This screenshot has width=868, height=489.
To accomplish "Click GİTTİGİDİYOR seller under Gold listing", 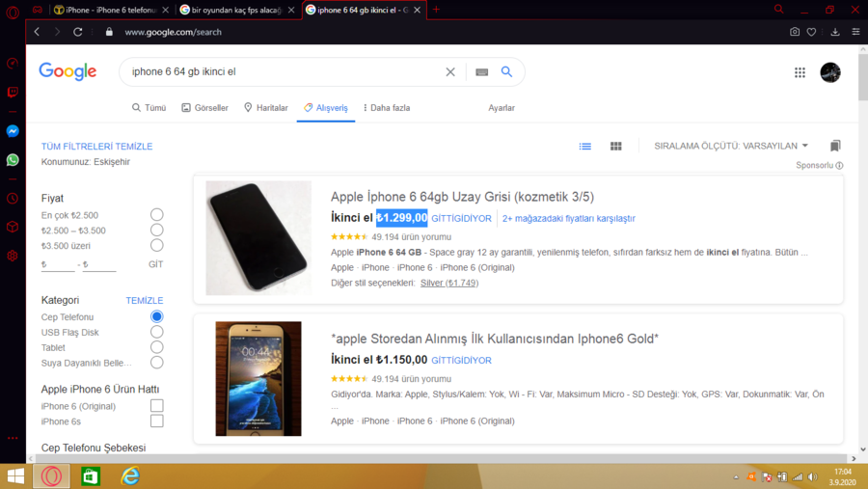I will (x=461, y=361).
